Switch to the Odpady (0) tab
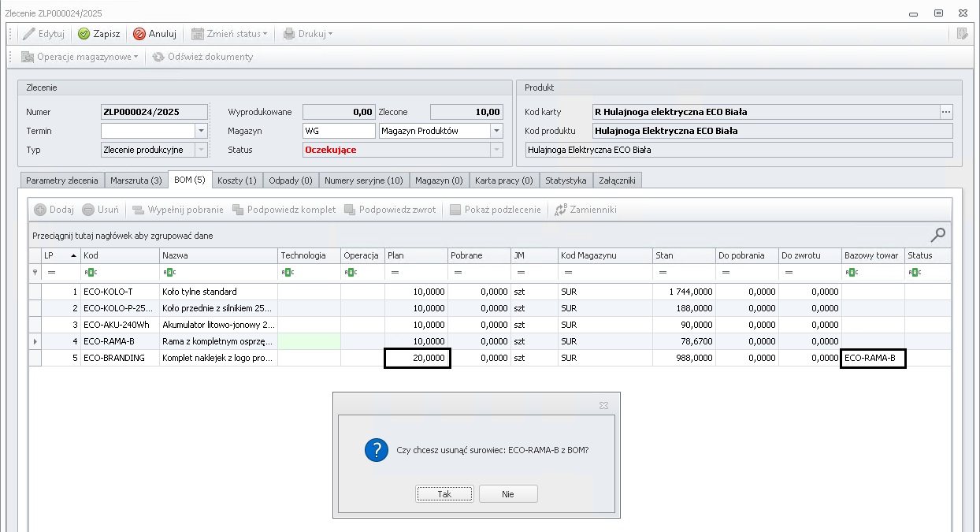 pos(291,180)
